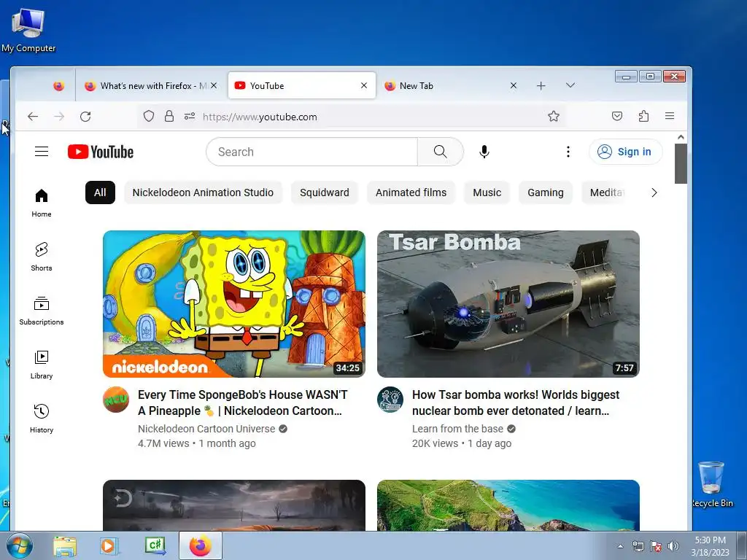Click Learn from the base channel avatar

(x=390, y=400)
